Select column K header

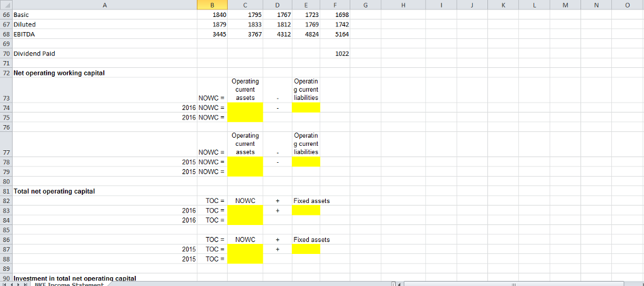tap(503, 5)
